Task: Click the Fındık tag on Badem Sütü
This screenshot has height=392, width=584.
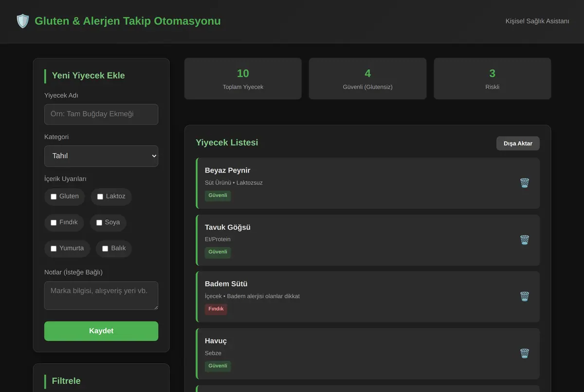Action: coord(216,309)
